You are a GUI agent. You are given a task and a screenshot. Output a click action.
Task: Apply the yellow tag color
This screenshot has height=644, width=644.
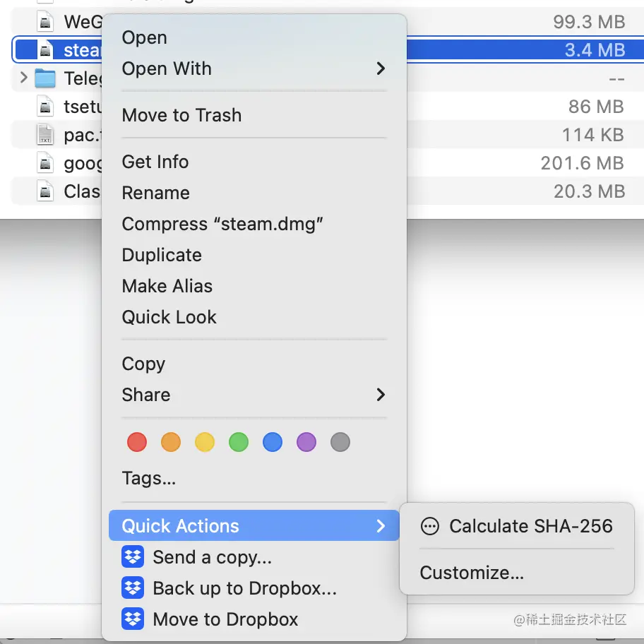point(205,442)
